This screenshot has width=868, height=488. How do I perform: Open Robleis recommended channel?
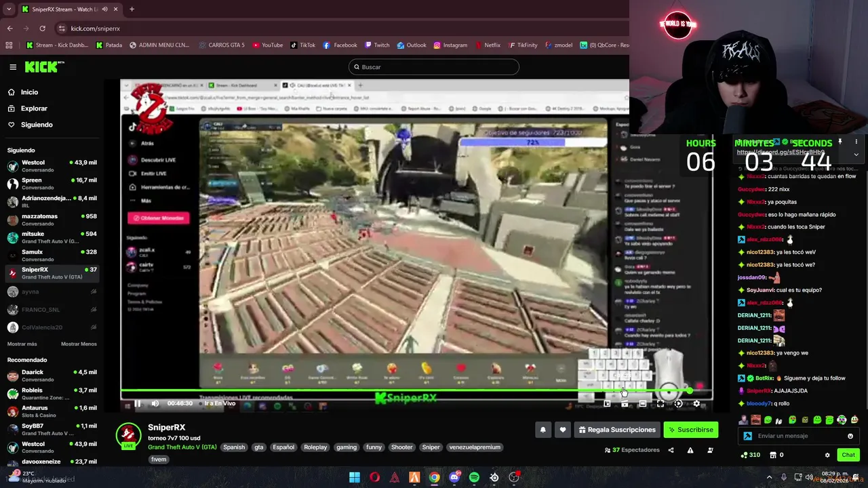(52, 394)
